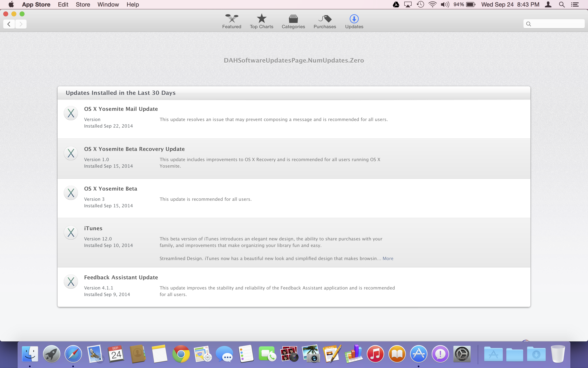Click the forward navigation arrow
Screen dimensions: 588x368
coord(21,24)
